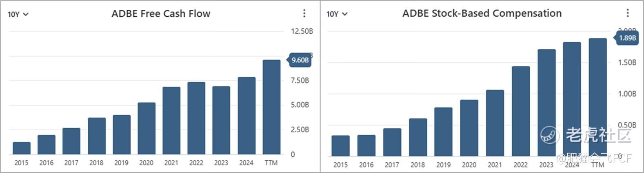Select the Free Cash Flow 2017 bar

tap(71, 141)
